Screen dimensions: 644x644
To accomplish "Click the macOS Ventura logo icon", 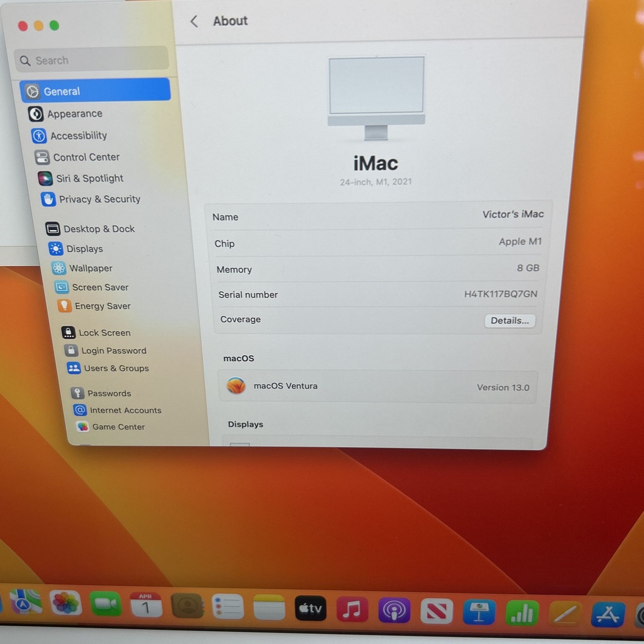I will click(236, 385).
